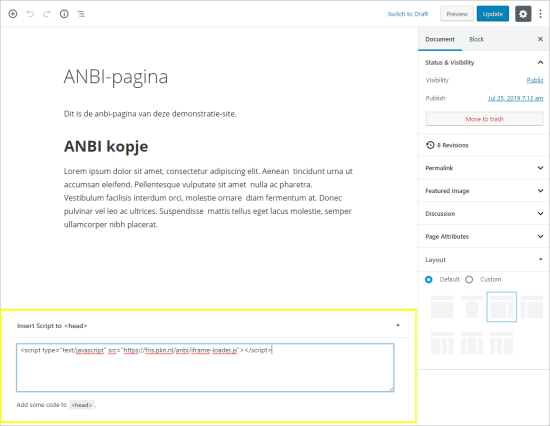The height and width of the screenshot is (426, 550).
Task: Open the content structure info icon
Action: (64, 14)
